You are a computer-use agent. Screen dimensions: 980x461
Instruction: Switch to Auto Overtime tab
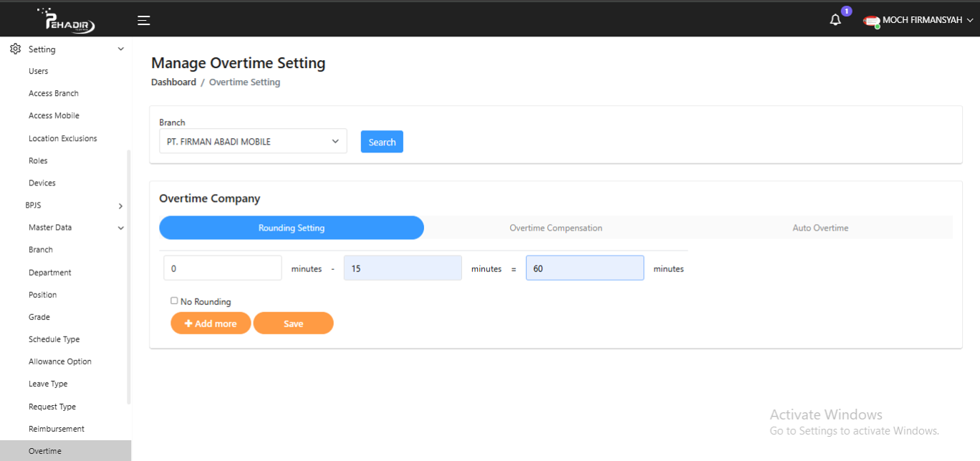[x=820, y=228]
